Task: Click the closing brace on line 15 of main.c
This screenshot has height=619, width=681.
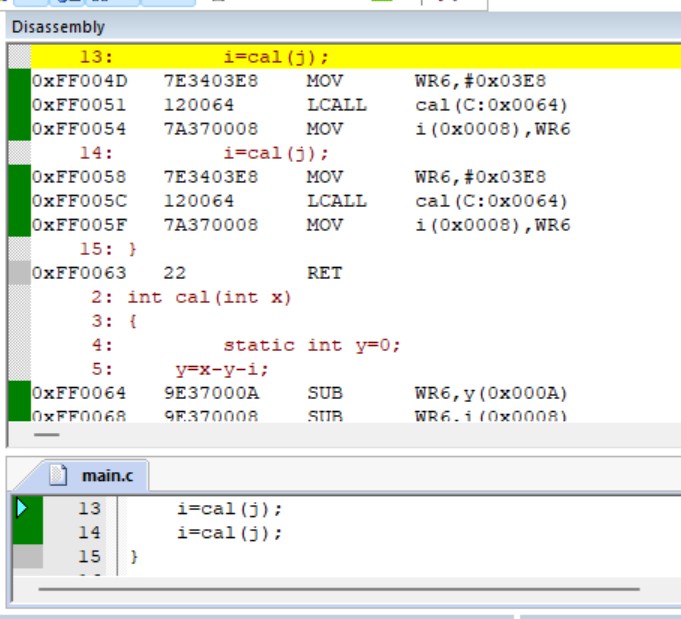Action: pyautogui.click(x=134, y=557)
